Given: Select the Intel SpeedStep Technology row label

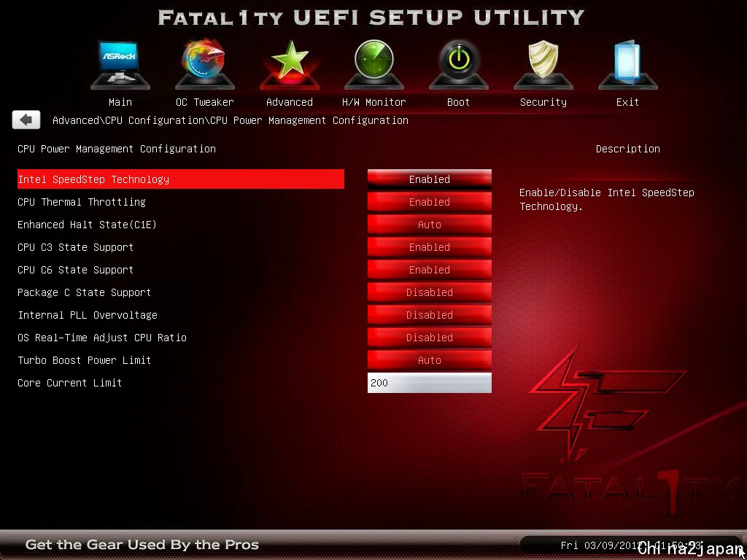Looking at the screenshot, I should 181,179.
